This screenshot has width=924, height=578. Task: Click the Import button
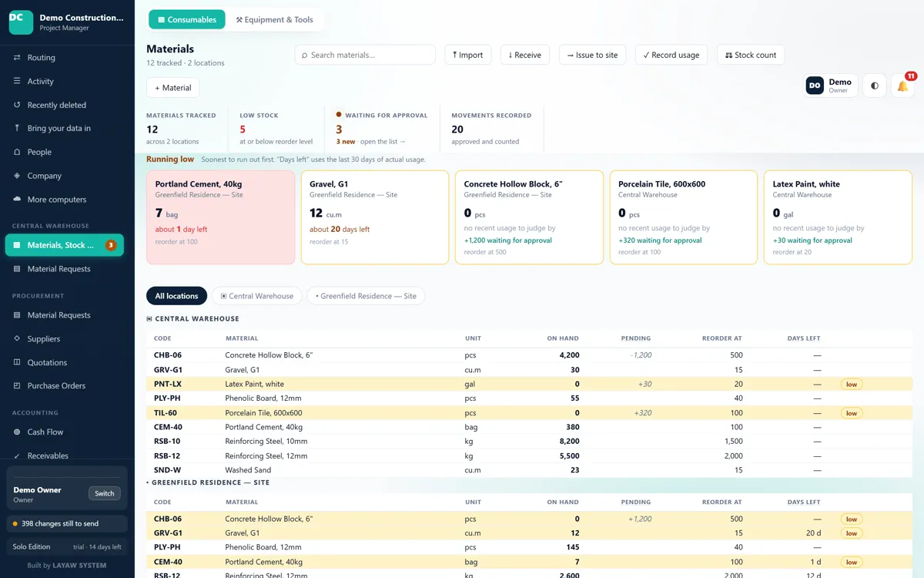tap(468, 55)
